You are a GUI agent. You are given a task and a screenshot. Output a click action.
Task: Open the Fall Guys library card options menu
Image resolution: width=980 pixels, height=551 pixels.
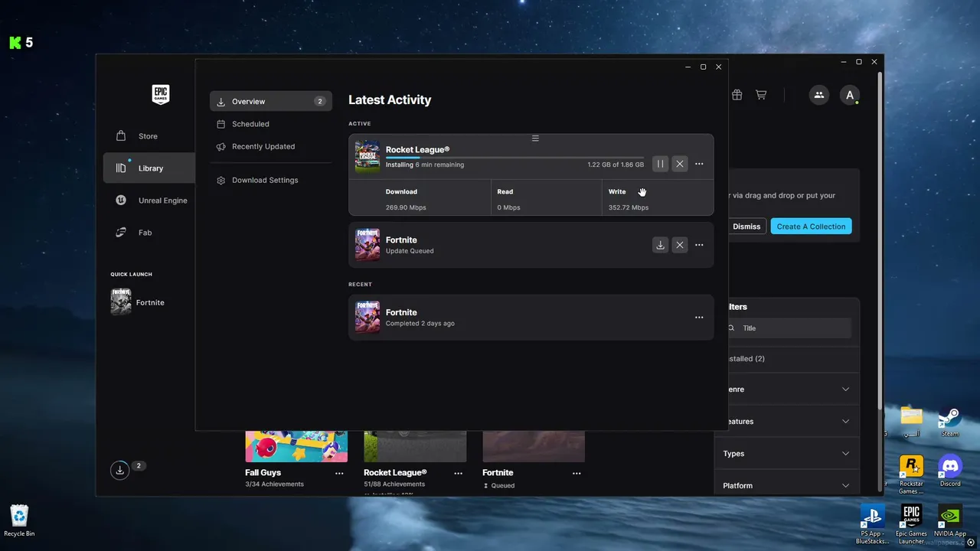click(x=339, y=474)
